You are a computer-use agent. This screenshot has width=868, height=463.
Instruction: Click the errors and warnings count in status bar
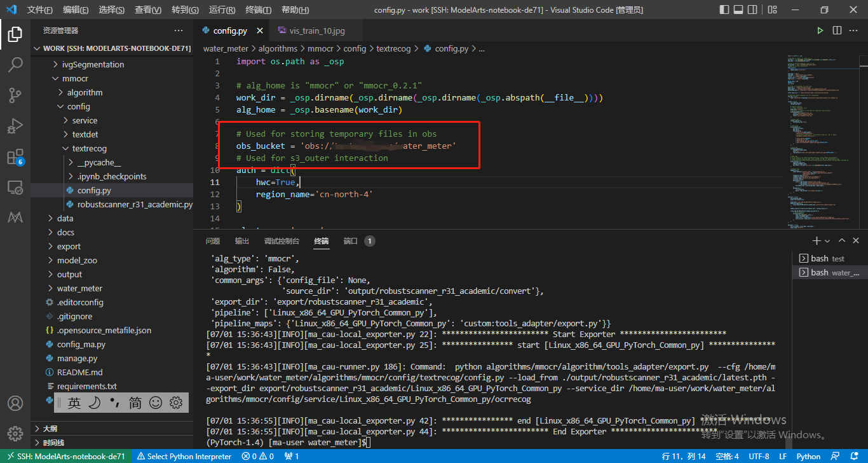(257, 456)
